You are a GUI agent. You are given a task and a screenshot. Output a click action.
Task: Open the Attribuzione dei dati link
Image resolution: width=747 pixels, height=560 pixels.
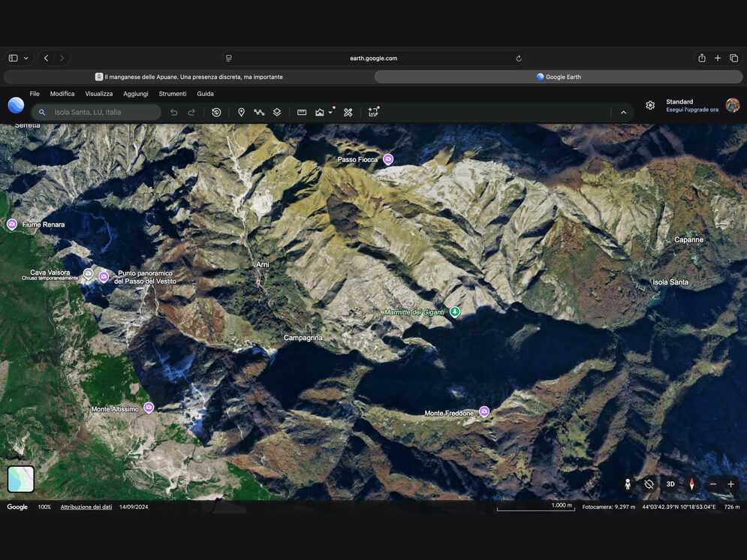coord(86,507)
